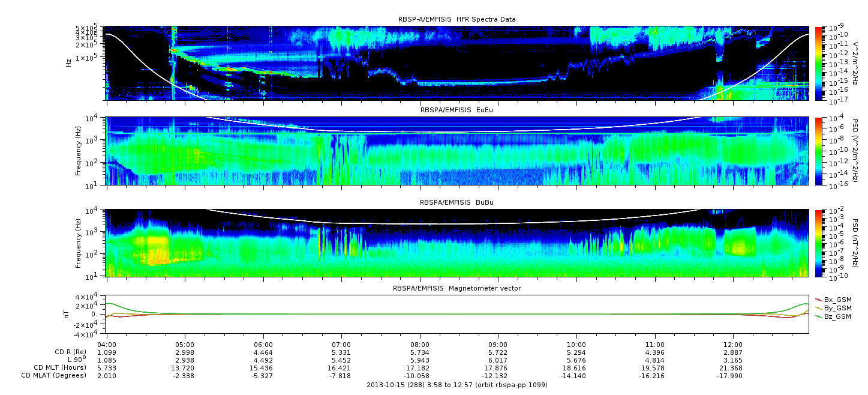Click the 07:00 time axis label
Image resolution: width=868 pixels, height=395 pixels.
tap(341, 346)
